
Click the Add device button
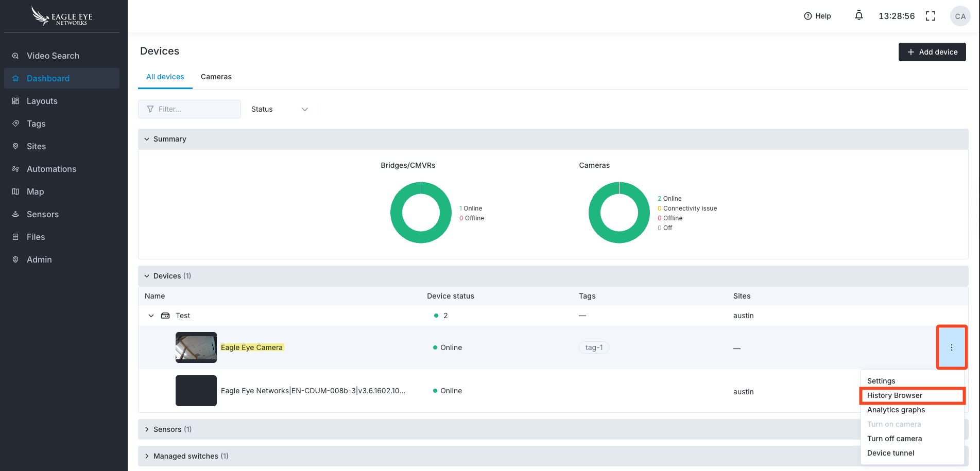click(932, 52)
